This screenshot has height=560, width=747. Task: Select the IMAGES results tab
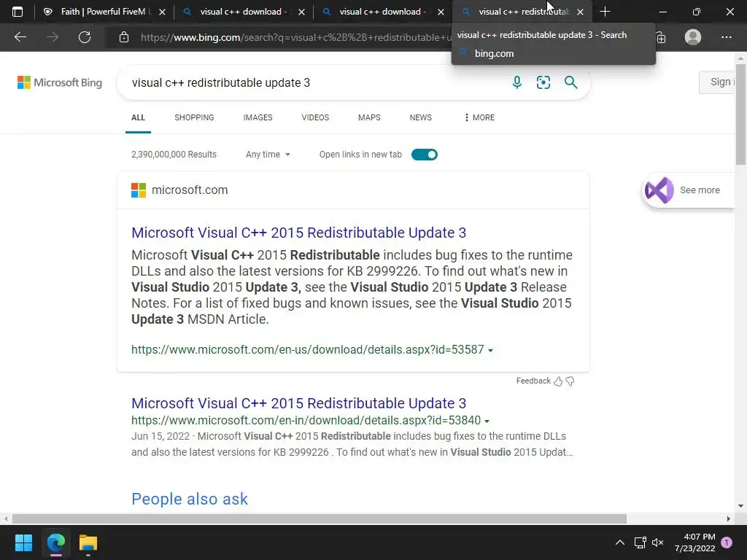(x=258, y=117)
